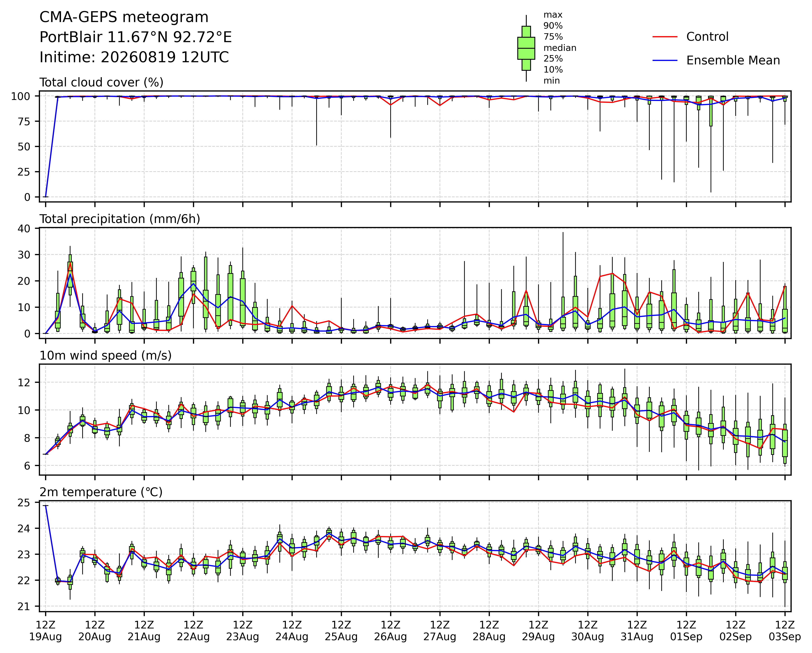Viewport: 812px width, 653px height.
Task: Select the Control legend label
Action: pos(707,37)
